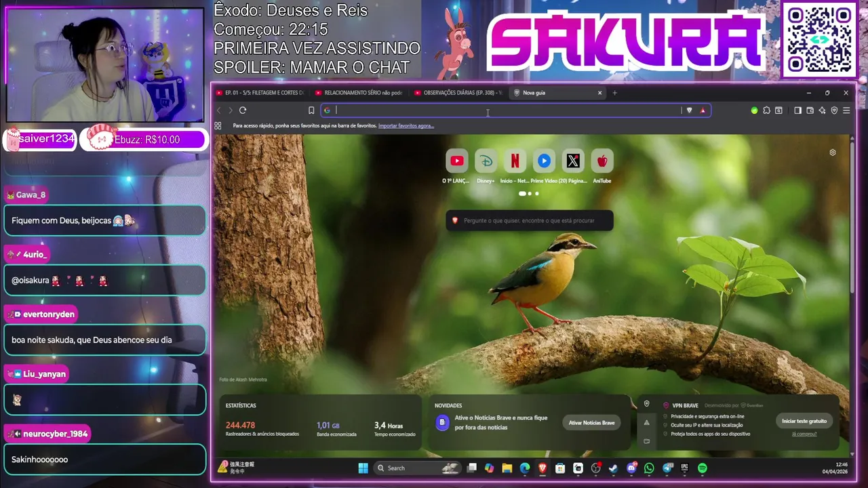Click the 'Já comprou?' link
Image resolution: width=868 pixels, height=488 pixels.
pos(804,434)
